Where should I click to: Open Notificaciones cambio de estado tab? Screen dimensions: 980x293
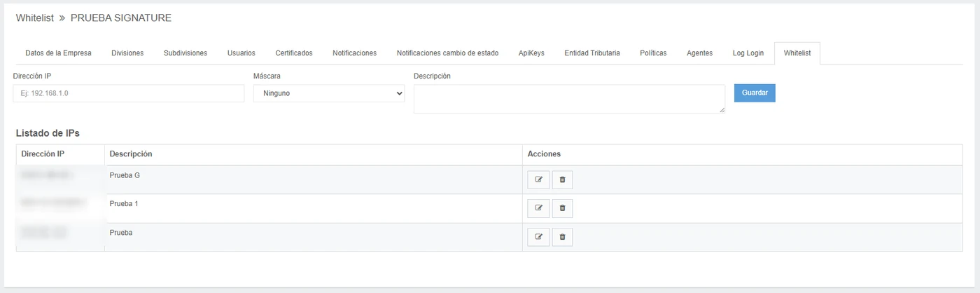pyautogui.click(x=447, y=53)
